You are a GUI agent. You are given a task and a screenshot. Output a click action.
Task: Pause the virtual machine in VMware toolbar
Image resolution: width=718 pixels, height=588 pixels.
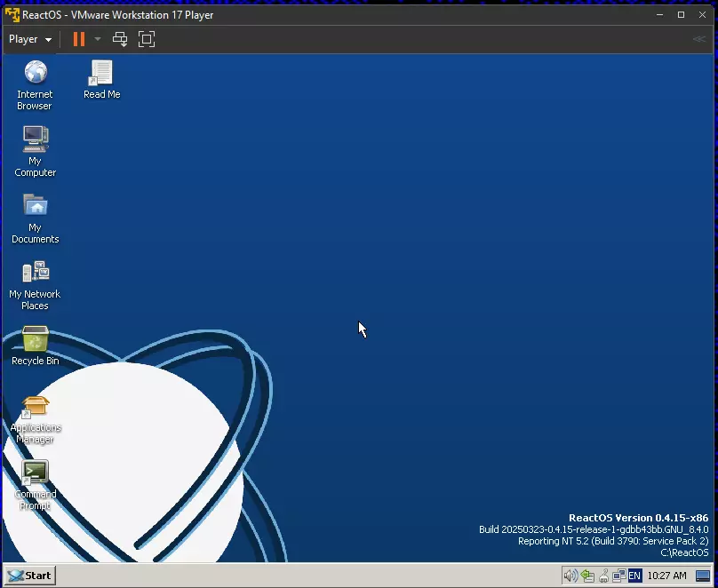[x=79, y=39]
